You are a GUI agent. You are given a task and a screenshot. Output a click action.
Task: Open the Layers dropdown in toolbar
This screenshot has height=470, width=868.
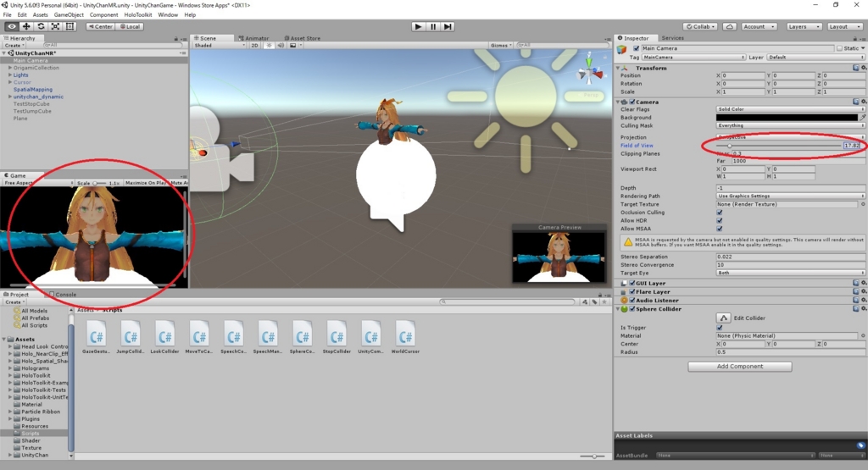(x=803, y=26)
